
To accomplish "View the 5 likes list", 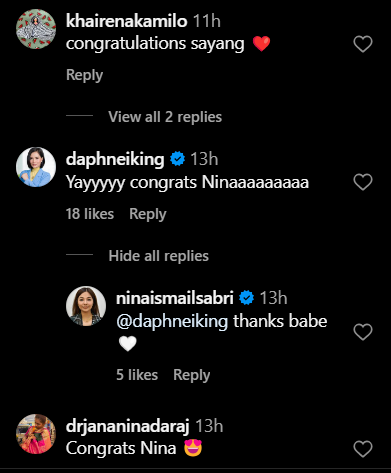I will [x=137, y=375].
